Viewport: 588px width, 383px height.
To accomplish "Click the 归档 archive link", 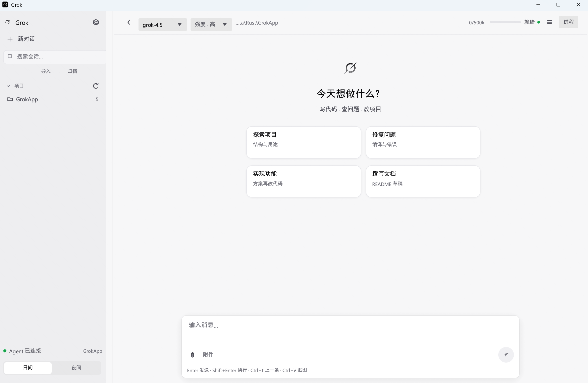I will 72,71.
